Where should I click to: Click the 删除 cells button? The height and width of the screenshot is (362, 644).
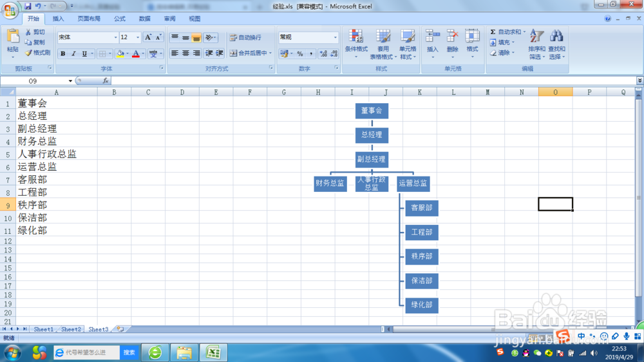[452, 44]
